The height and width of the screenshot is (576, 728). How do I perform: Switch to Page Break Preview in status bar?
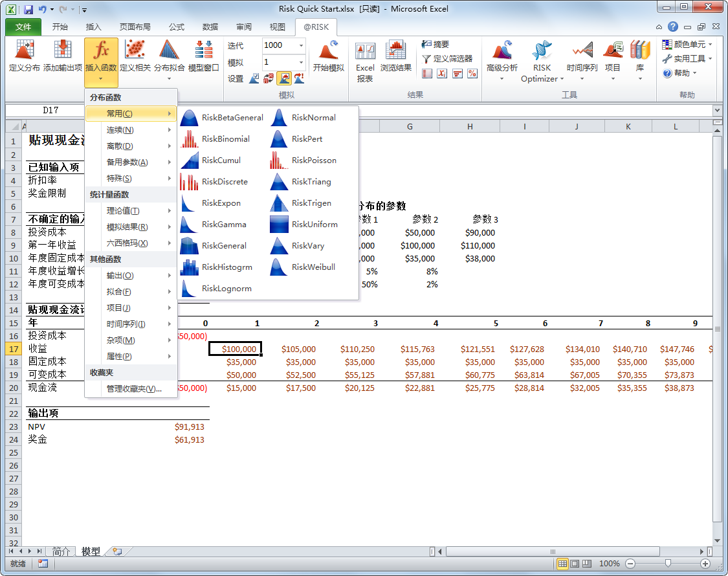pos(587,564)
